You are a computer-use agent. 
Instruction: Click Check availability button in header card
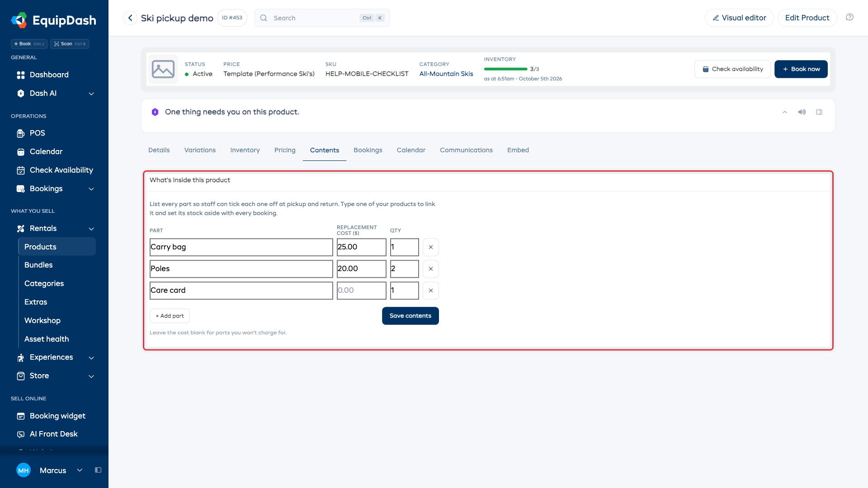[732, 69]
